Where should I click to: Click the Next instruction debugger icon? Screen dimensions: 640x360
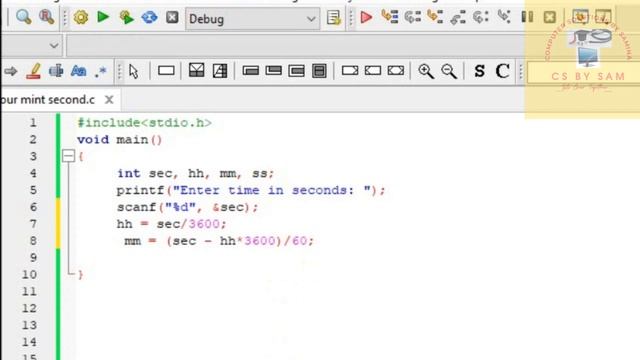480,17
